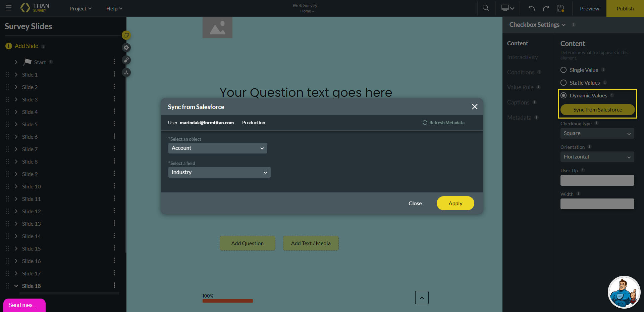Image resolution: width=644 pixels, height=312 pixels.
Task: Click the gear settings icon beside slides panel
Action: pos(126,48)
